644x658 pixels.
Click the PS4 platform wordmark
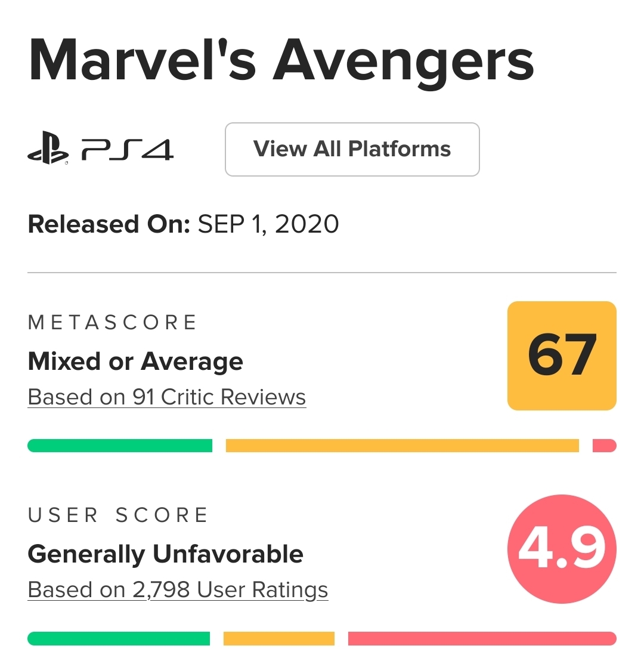tap(127, 150)
